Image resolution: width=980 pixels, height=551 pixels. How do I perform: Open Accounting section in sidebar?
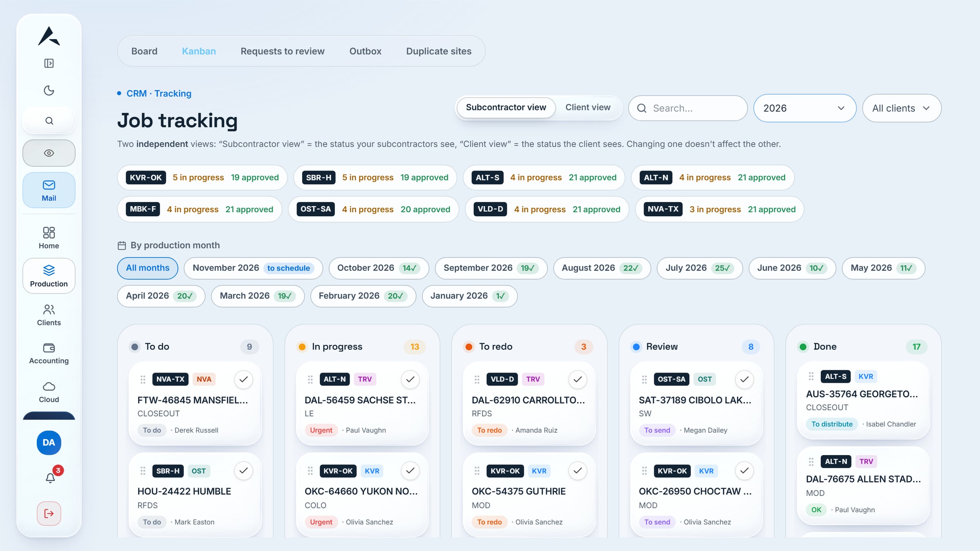pos(49,353)
